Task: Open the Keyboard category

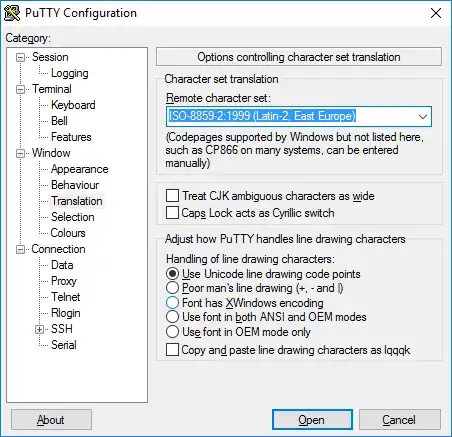Action: (73, 105)
